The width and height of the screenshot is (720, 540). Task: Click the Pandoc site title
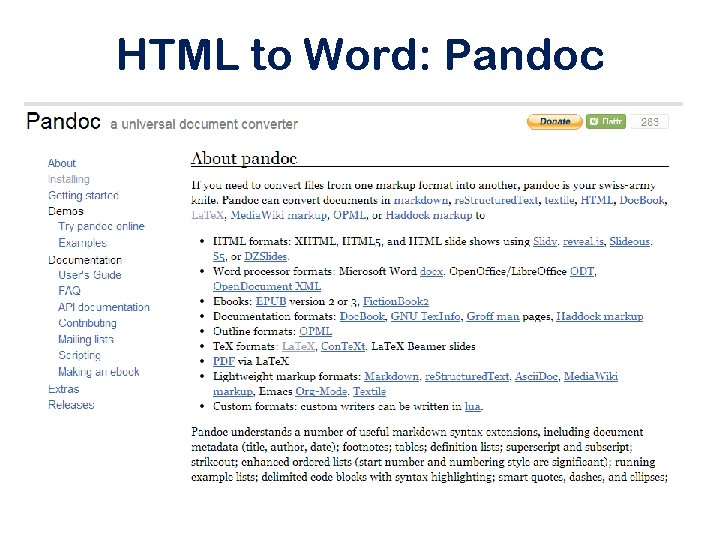coord(63,121)
